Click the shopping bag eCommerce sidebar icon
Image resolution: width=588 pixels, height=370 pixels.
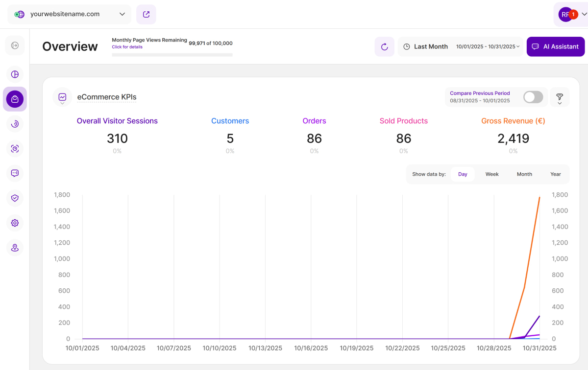[15, 99]
